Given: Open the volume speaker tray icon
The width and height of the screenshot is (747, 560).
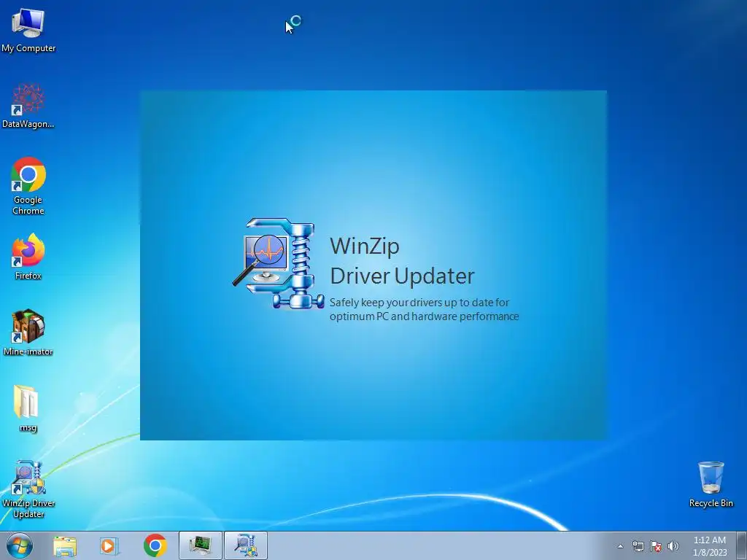Looking at the screenshot, I should pyautogui.click(x=673, y=546).
